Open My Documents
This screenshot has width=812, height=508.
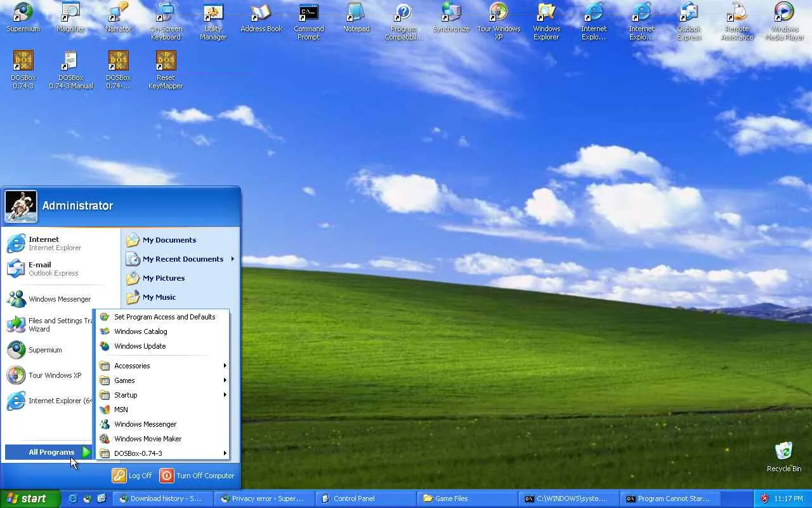tap(180, 240)
